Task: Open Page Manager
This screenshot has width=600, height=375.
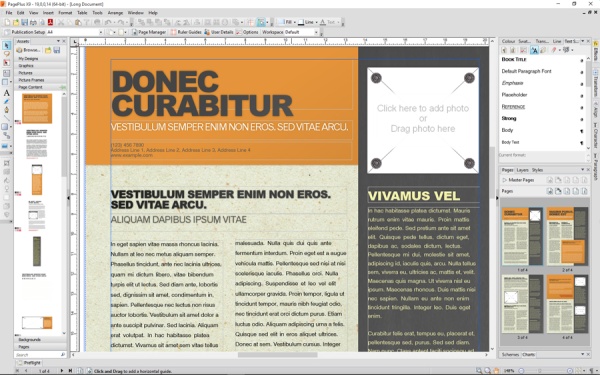Action: click(149, 32)
